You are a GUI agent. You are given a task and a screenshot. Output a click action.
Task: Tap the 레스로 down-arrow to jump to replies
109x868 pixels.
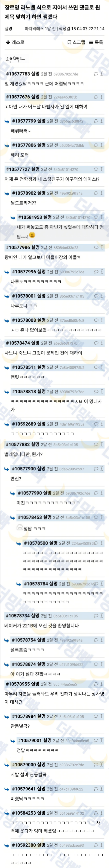15,42
